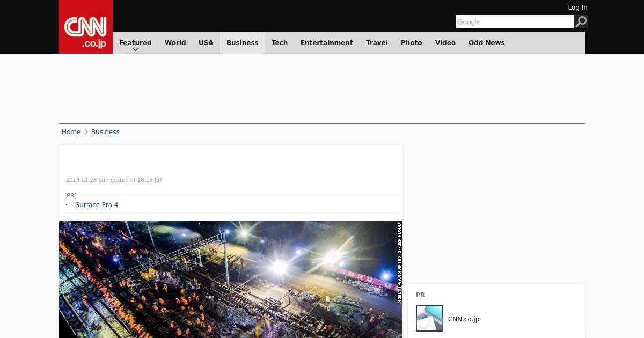Image resolution: width=644 pixels, height=338 pixels.
Task: Open the World section
Action: pyautogui.click(x=175, y=43)
